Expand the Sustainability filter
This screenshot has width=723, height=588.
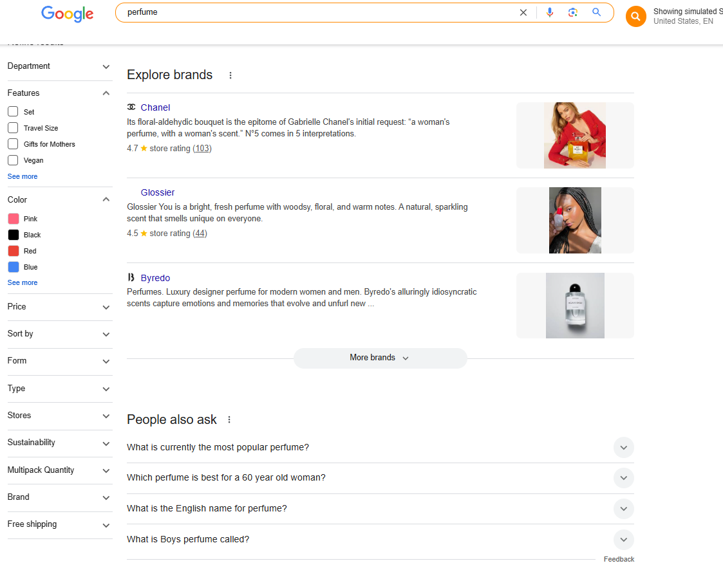click(59, 443)
